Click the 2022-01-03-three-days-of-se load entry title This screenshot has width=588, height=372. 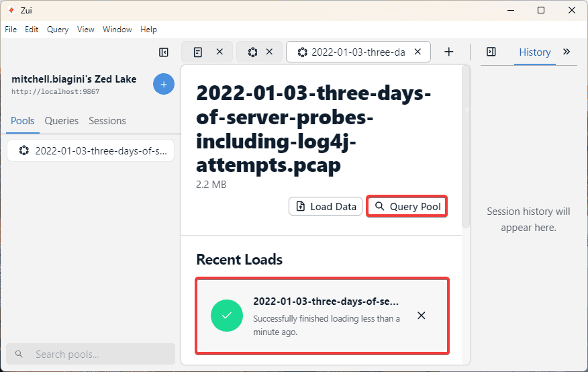326,301
